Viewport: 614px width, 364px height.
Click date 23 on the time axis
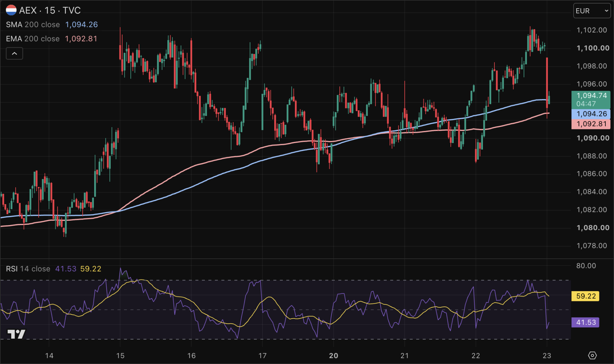tap(547, 355)
